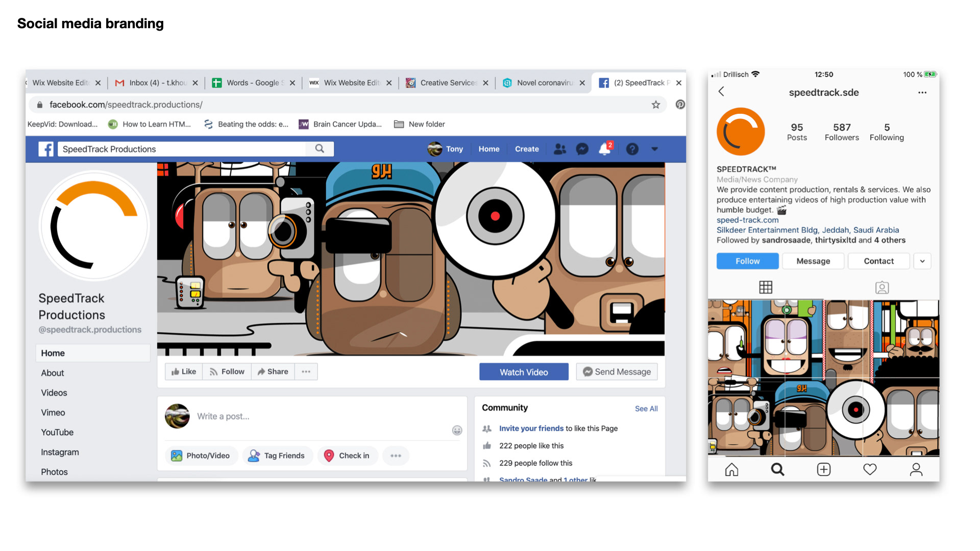Viewport: 980px width, 551px height.
Task: Click the Facebook search magnifier icon
Action: 320,148
